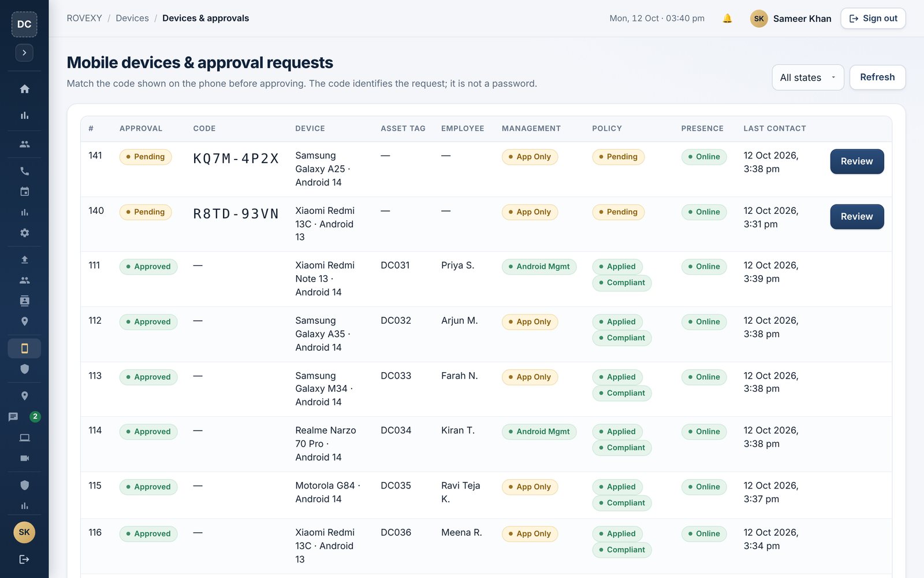This screenshot has height=578, width=924.
Task: Click the Sign out button
Action: point(873,18)
